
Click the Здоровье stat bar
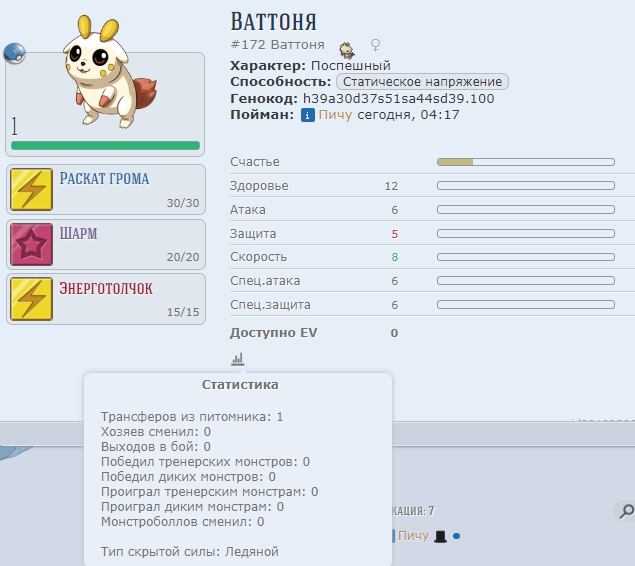[x=526, y=186]
